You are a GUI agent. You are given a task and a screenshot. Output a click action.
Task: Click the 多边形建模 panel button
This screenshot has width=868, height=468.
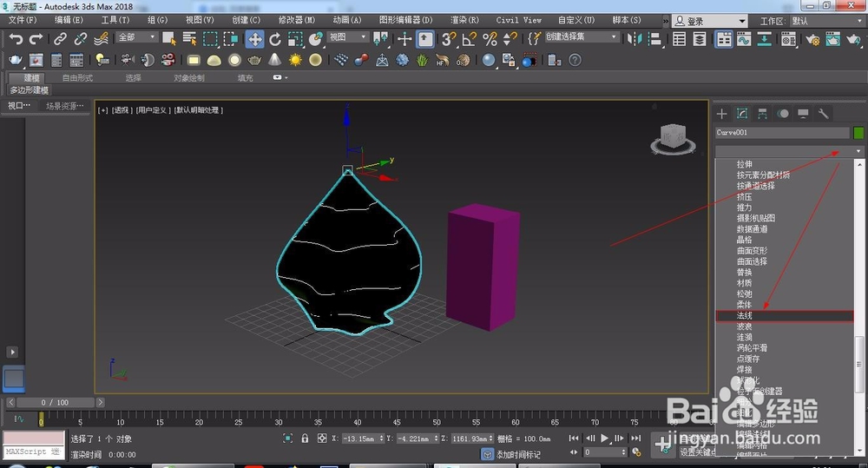pyautogui.click(x=30, y=90)
